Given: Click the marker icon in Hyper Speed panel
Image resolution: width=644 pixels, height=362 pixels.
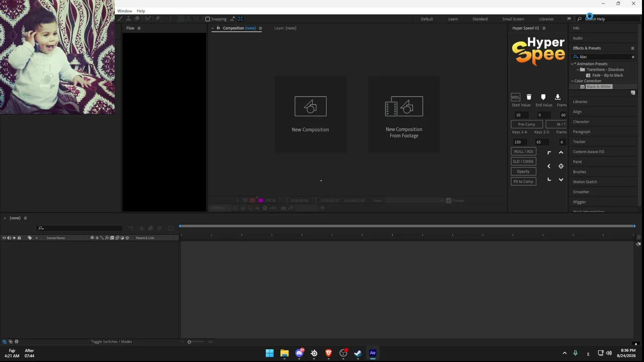Looking at the screenshot, I should point(543,97).
